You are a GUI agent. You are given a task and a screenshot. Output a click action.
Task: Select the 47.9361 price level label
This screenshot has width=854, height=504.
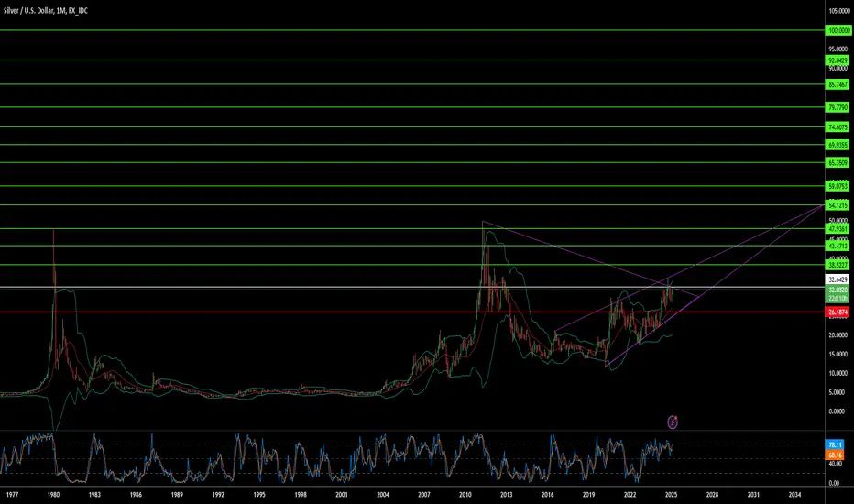(838, 229)
